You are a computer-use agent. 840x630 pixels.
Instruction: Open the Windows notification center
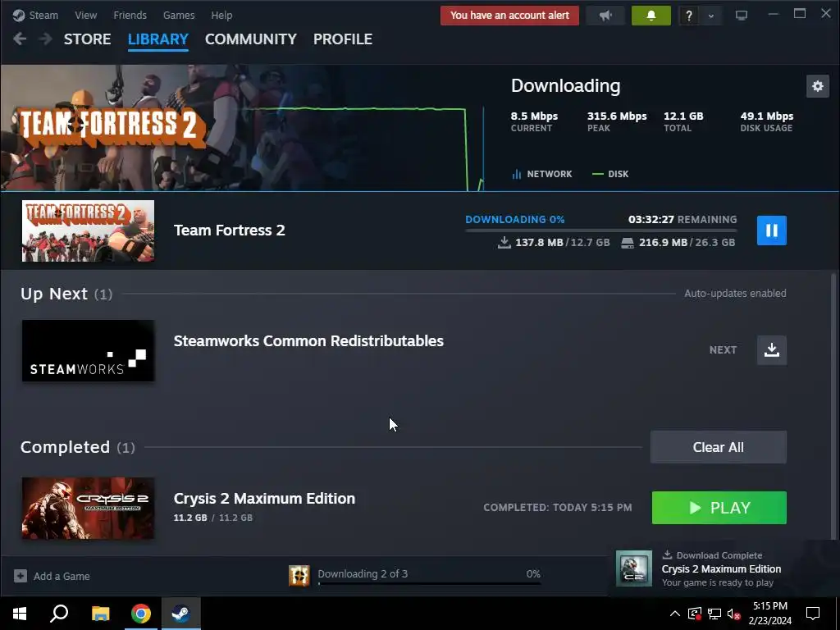click(813, 614)
